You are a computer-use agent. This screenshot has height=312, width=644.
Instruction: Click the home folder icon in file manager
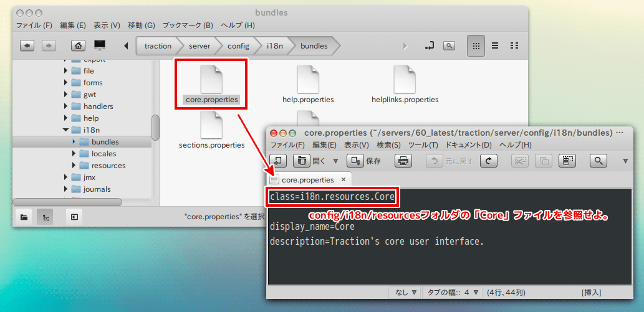78,46
